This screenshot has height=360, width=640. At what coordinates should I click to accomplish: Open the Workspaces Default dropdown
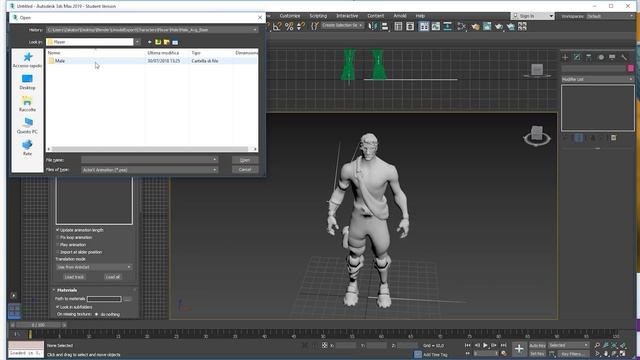pyautogui.click(x=609, y=16)
